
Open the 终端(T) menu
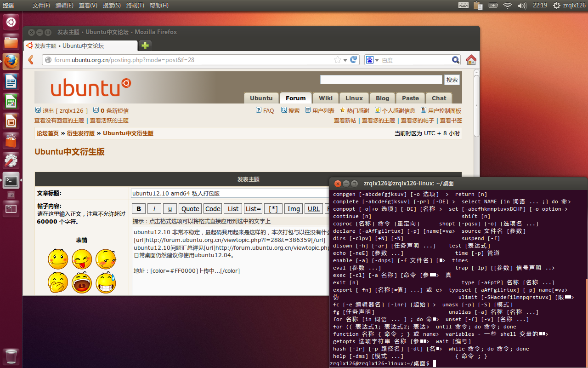(x=135, y=6)
